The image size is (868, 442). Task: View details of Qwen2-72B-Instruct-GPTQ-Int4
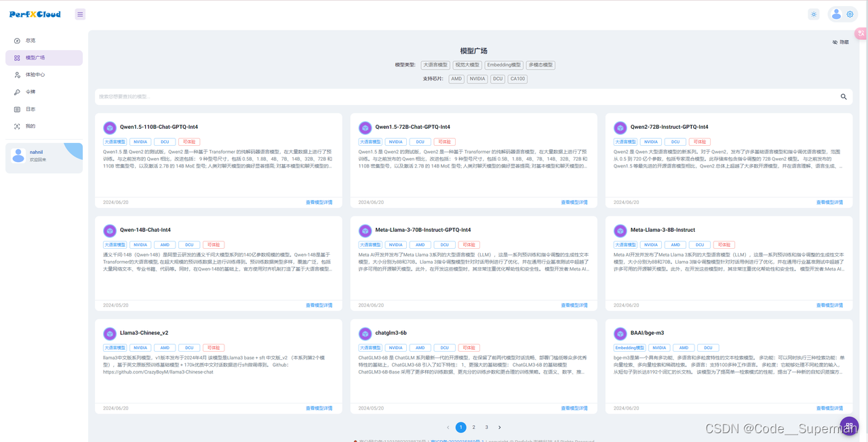(829, 202)
